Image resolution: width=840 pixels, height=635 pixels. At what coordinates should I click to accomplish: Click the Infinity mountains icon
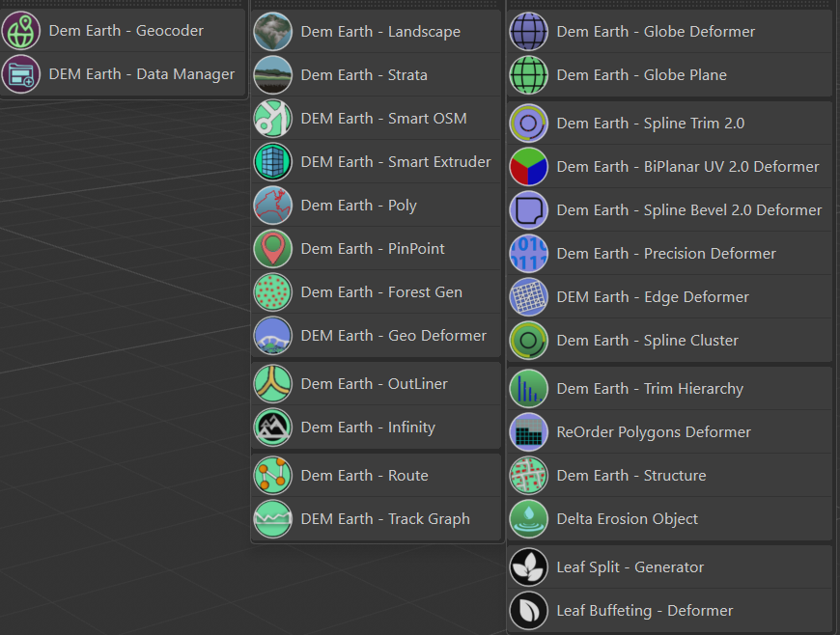point(272,428)
